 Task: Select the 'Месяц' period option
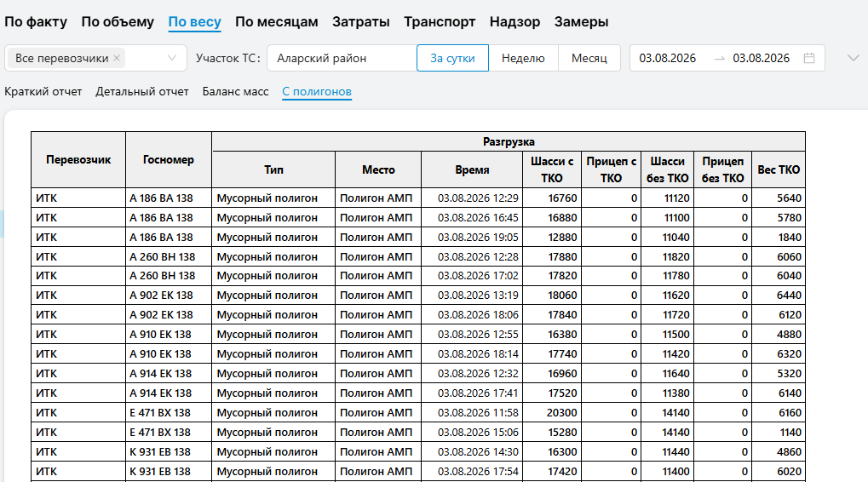589,58
